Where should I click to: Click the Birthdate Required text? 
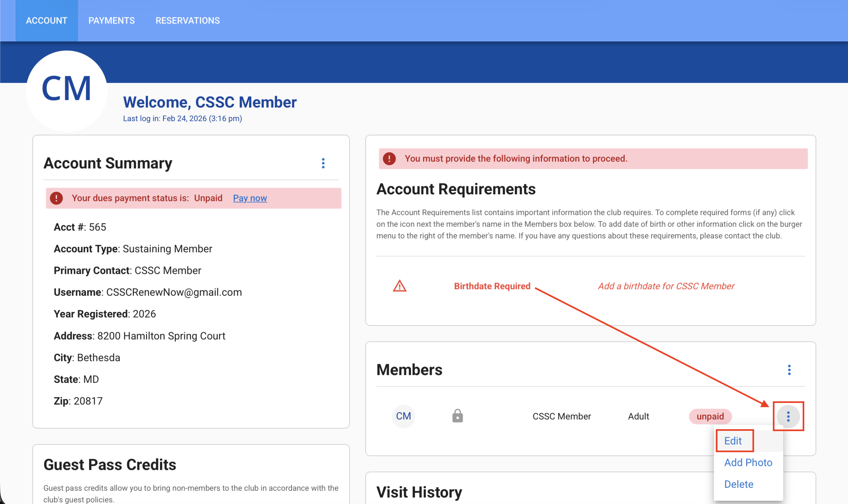pos(492,286)
